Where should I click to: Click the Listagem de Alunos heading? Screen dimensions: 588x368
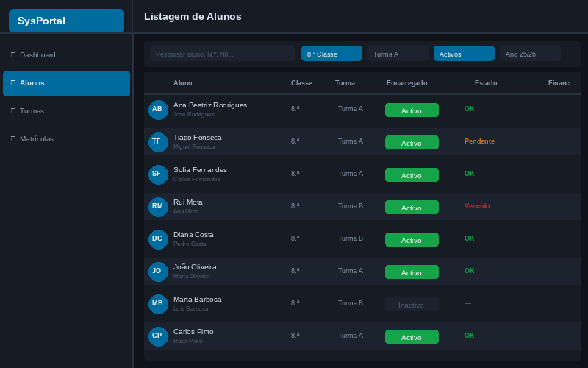(193, 16)
